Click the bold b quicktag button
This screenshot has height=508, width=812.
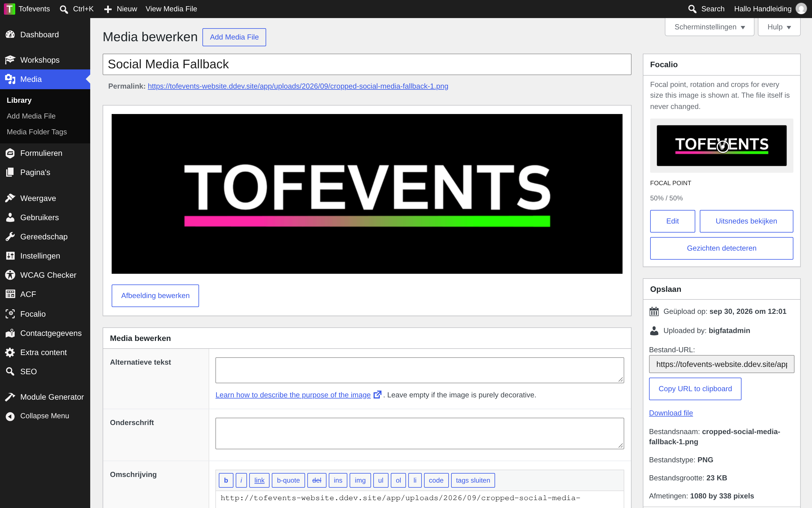point(226,480)
